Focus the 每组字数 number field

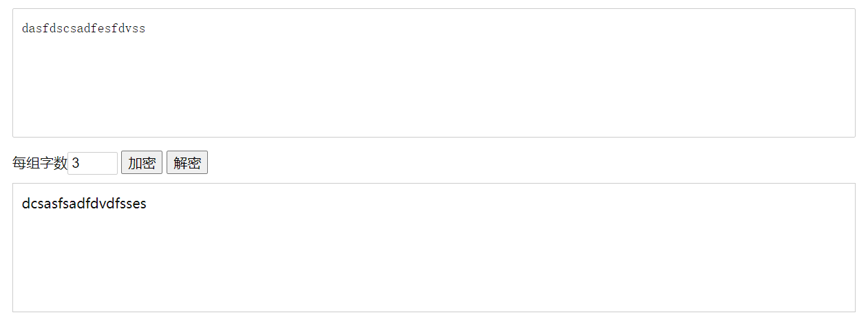click(x=92, y=163)
